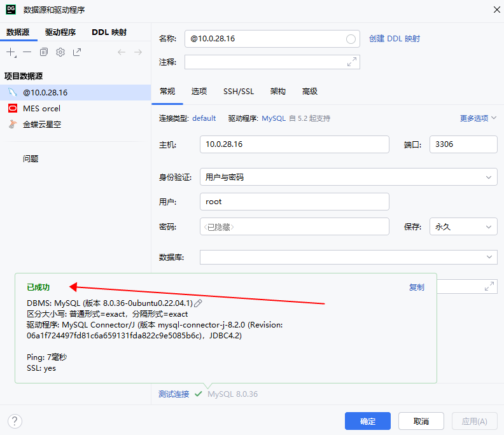
Task: Expand the 更多选项 more options menu
Action: point(478,118)
